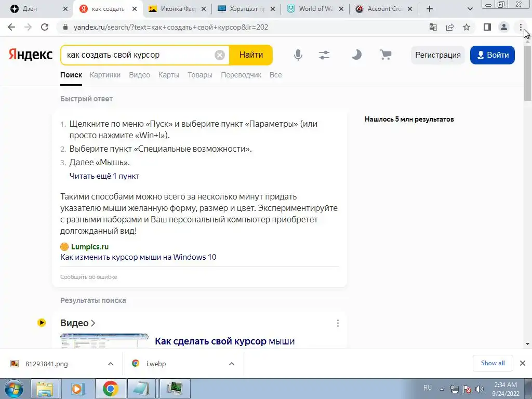Click the share page icon in address bar

(x=450, y=27)
